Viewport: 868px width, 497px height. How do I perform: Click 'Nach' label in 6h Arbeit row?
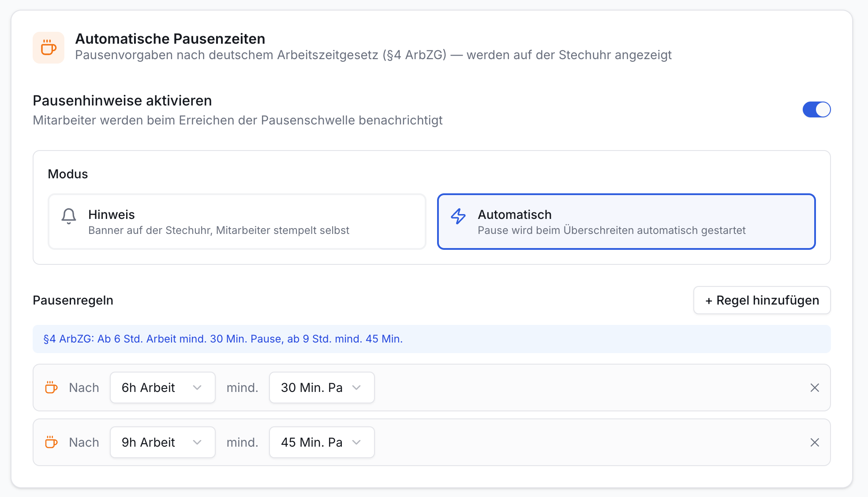[x=84, y=388]
